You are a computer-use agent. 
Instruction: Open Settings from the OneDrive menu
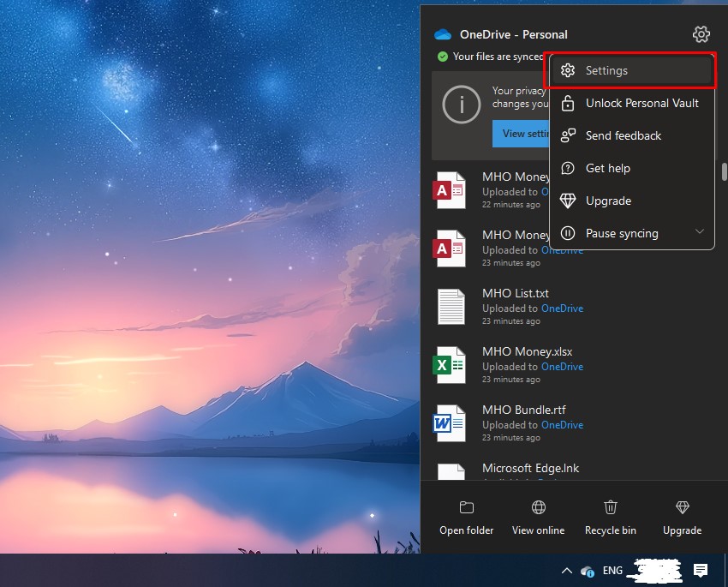(x=606, y=71)
